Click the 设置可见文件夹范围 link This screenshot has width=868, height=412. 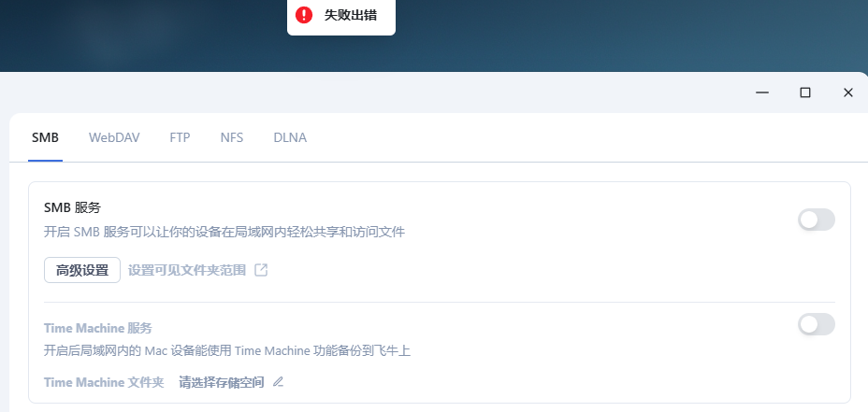coord(187,270)
